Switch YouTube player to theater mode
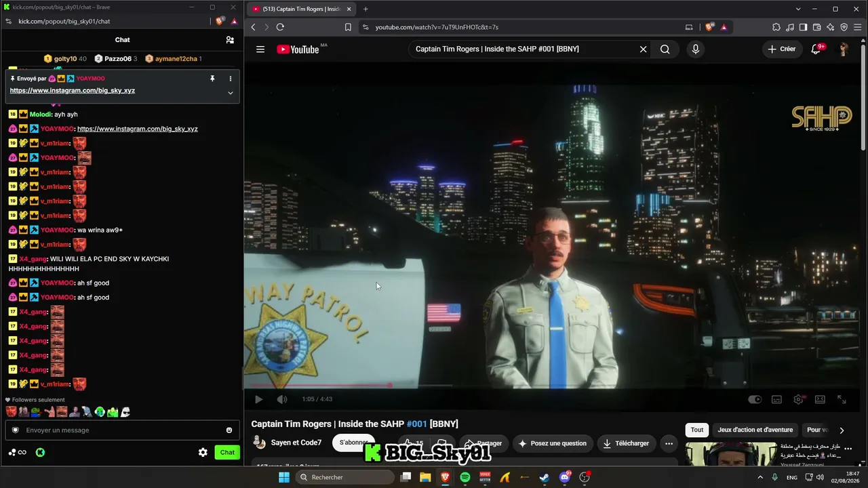Viewport: 868px width, 488px height. point(820,399)
